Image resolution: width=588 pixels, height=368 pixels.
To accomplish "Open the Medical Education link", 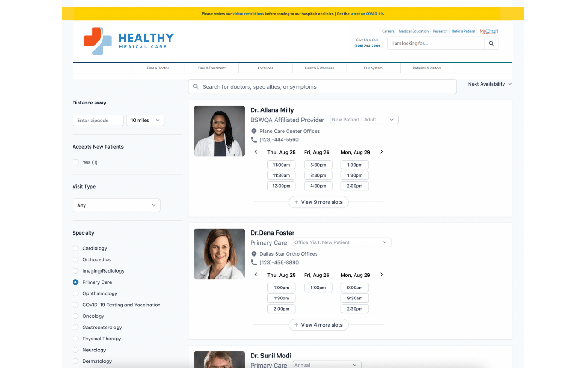I will pos(413,31).
